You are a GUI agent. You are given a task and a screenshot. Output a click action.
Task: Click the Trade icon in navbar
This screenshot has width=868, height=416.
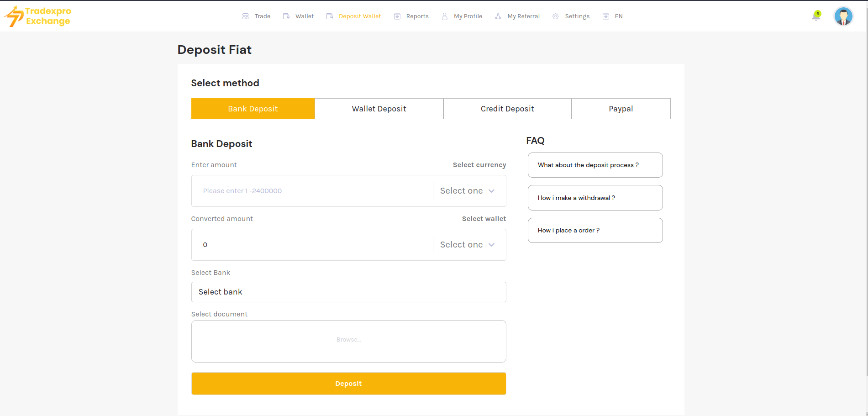click(245, 16)
